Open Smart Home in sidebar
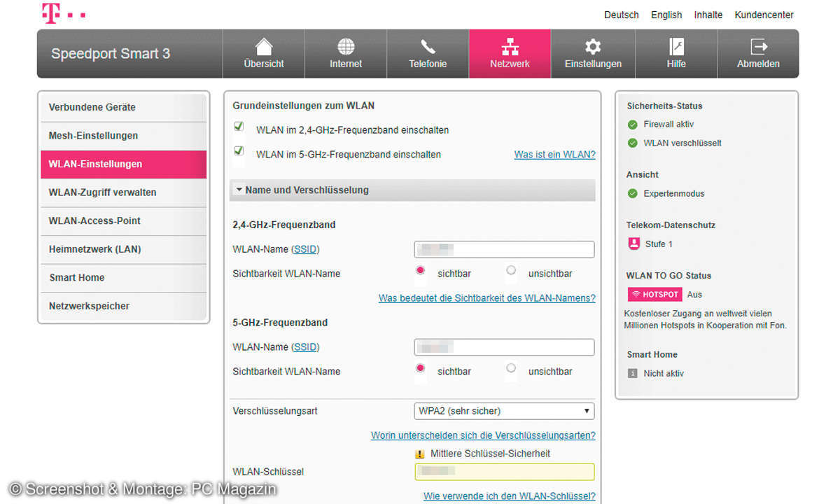Screen dimensions: 840x504 click(124, 278)
